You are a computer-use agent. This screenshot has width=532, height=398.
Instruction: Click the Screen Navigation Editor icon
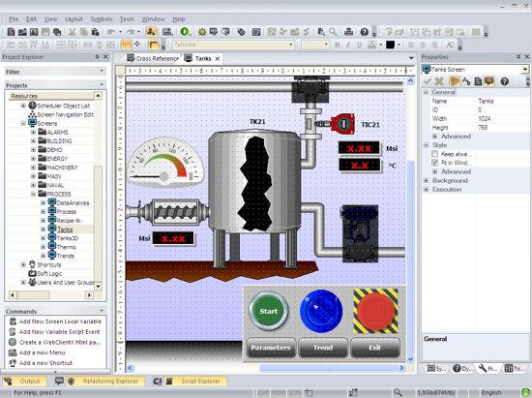[32, 114]
